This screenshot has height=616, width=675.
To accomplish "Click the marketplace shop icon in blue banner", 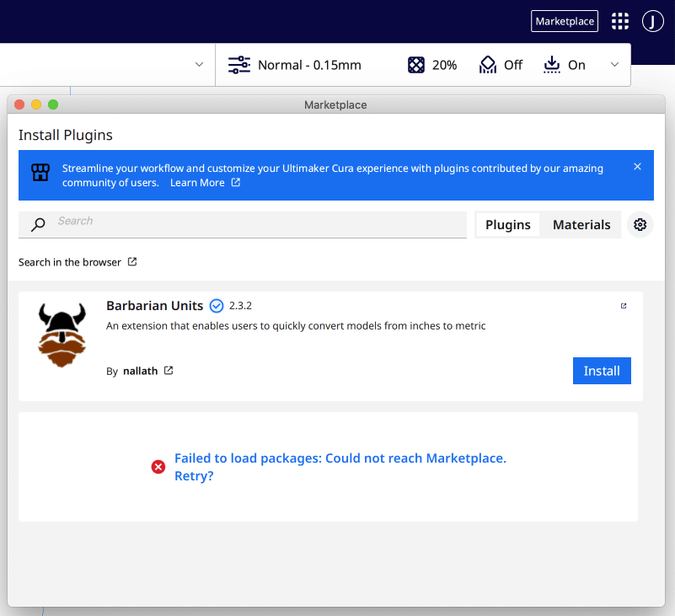I will (x=40, y=172).
